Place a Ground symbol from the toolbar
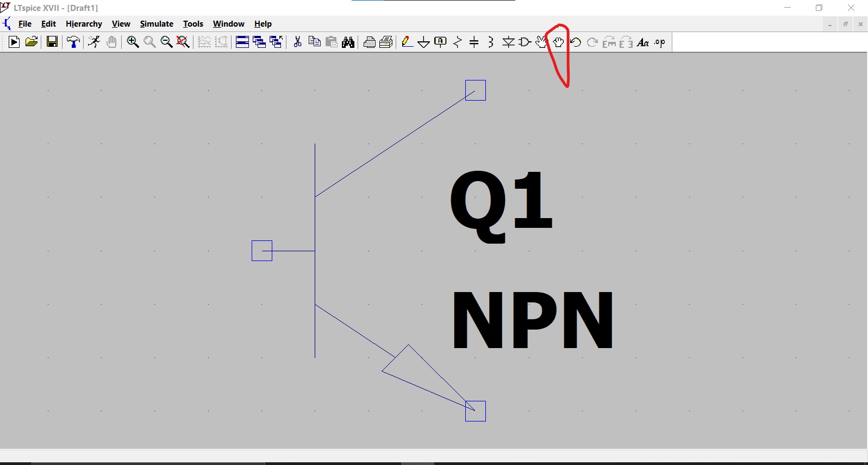868x465 pixels. point(424,42)
